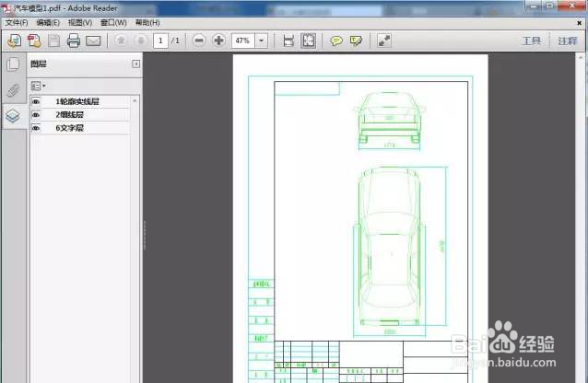
Task: Zoom out with the minus button
Action: (x=199, y=41)
